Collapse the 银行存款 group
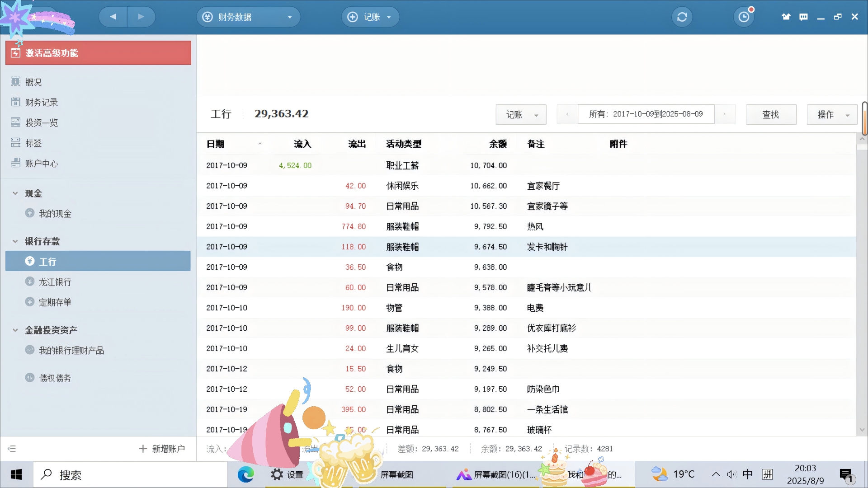This screenshot has width=868, height=488. coord(15,241)
